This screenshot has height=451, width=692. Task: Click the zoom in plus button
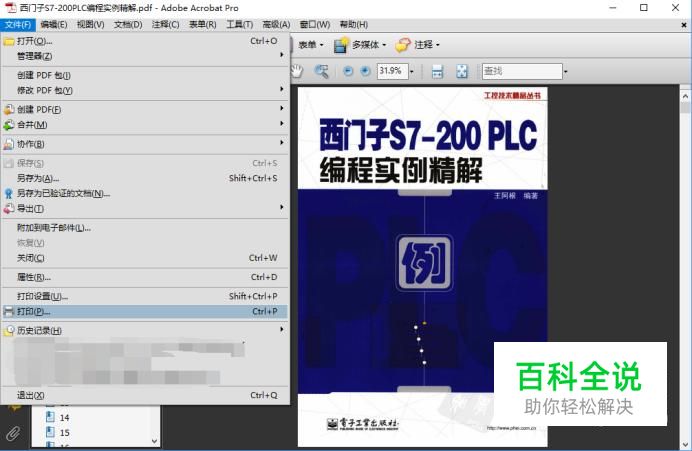[x=365, y=71]
